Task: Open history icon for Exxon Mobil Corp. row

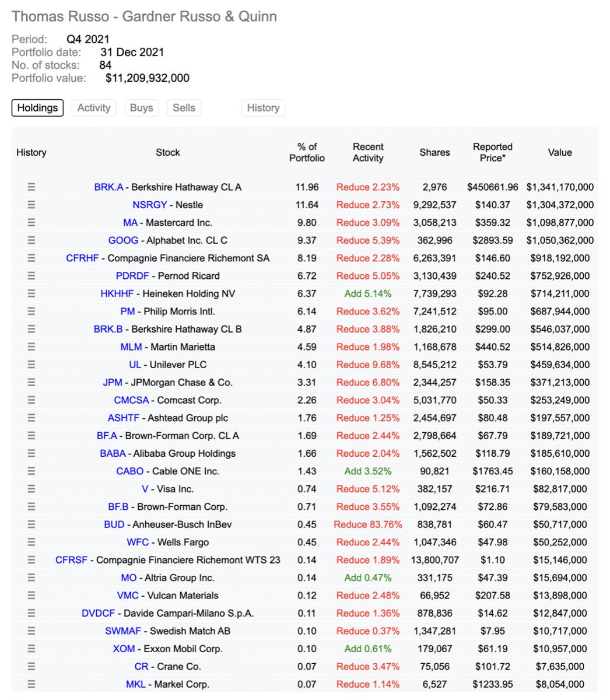Action: point(31,649)
